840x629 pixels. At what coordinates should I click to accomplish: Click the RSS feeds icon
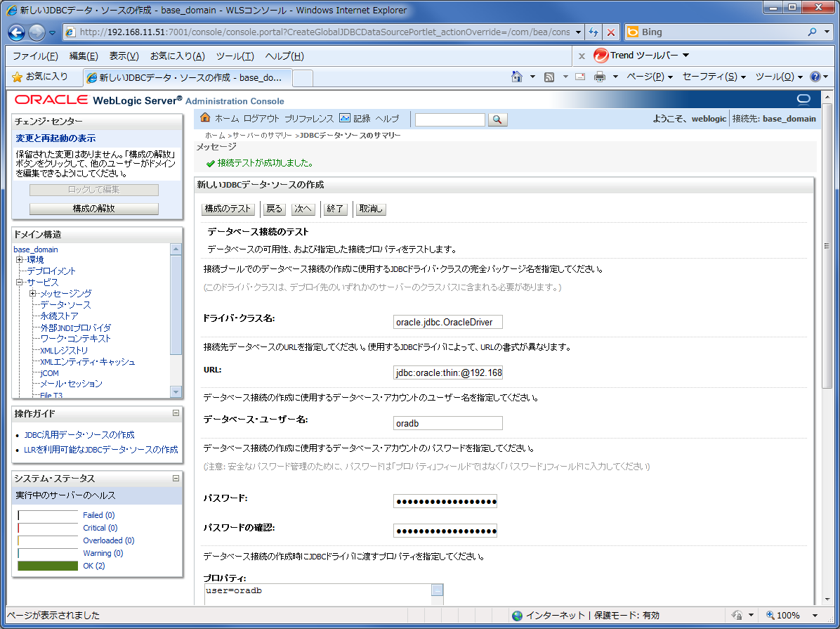click(549, 77)
